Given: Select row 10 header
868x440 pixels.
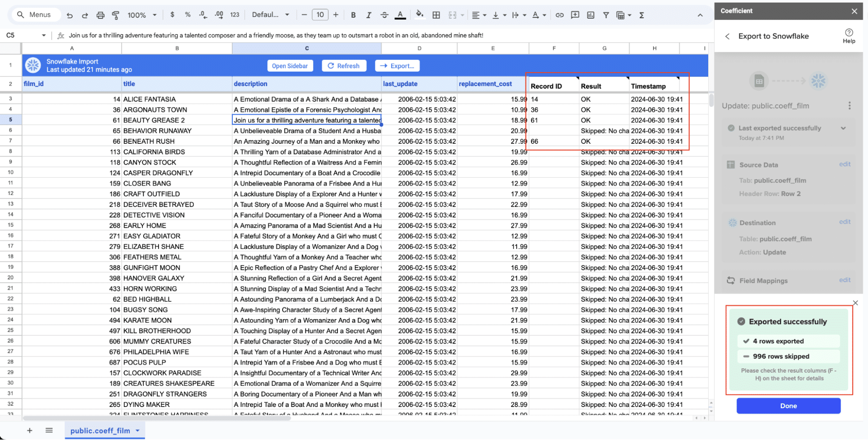Looking at the screenshot, I should 10,172.
